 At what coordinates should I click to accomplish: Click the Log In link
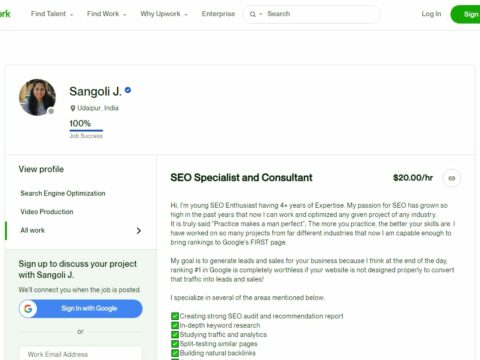click(431, 14)
